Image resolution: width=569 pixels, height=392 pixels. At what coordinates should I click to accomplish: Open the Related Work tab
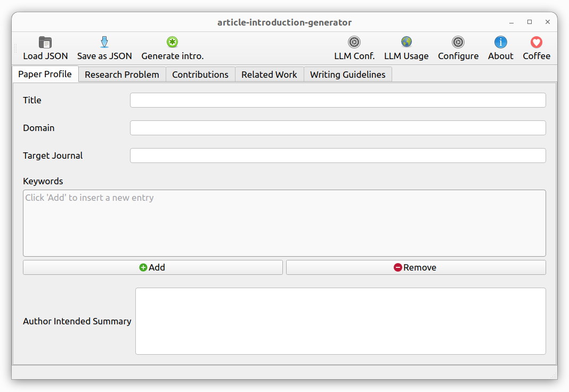point(269,75)
